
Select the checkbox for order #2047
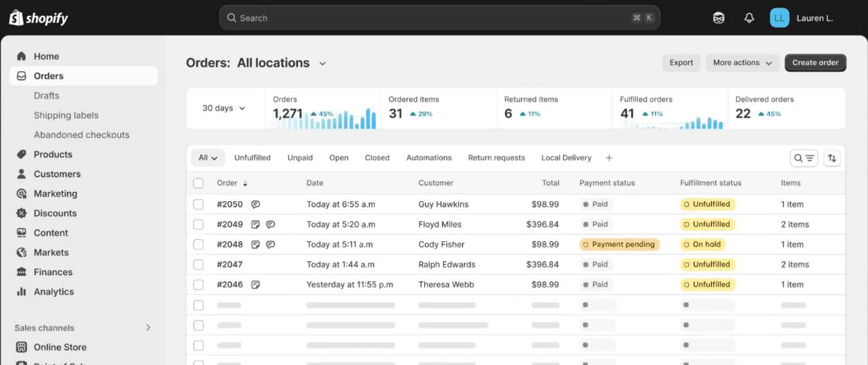(x=198, y=265)
